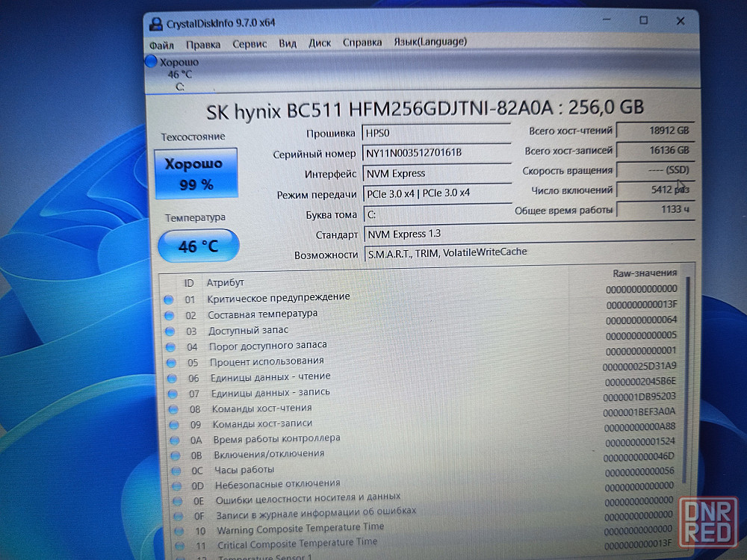Screen dimensions: 747x560
Task: Open the Файл menu
Action: click(161, 46)
